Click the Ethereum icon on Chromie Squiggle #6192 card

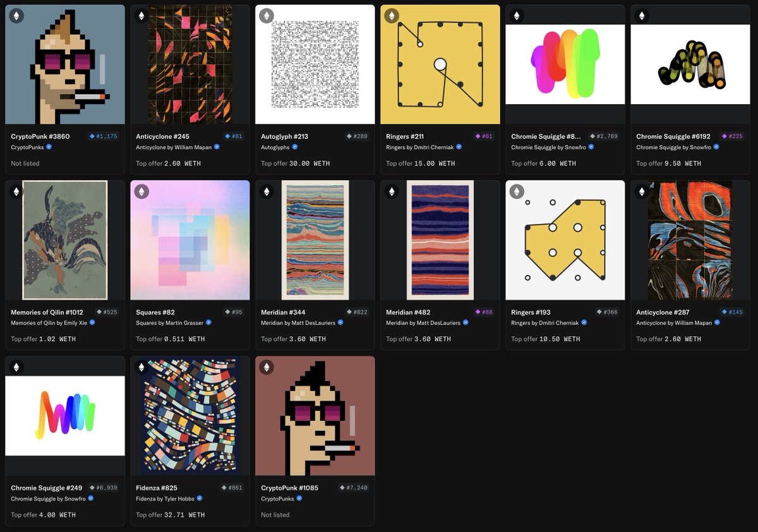click(x=642, y=16)
